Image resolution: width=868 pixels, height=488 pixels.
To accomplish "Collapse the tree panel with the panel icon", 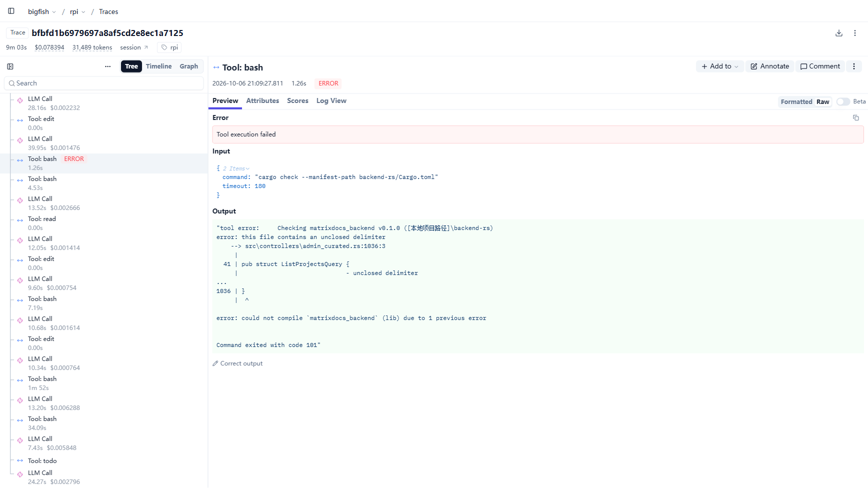I will (x=10, y=66).
